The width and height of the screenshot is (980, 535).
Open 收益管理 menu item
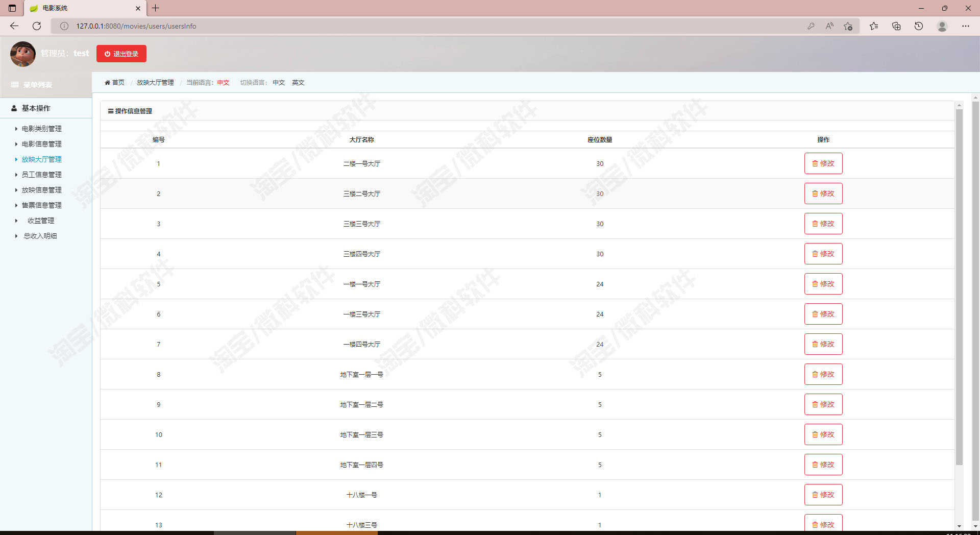click(x=41, y=221)
